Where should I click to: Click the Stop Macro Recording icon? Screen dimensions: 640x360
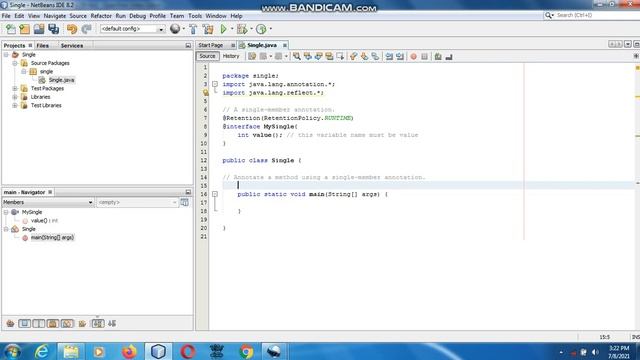click(424, 57)
